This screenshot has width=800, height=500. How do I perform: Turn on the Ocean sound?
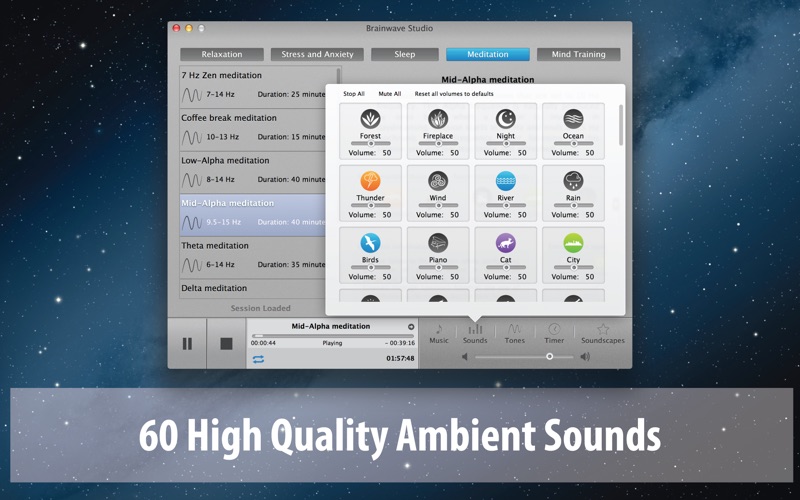coord(573,119)
